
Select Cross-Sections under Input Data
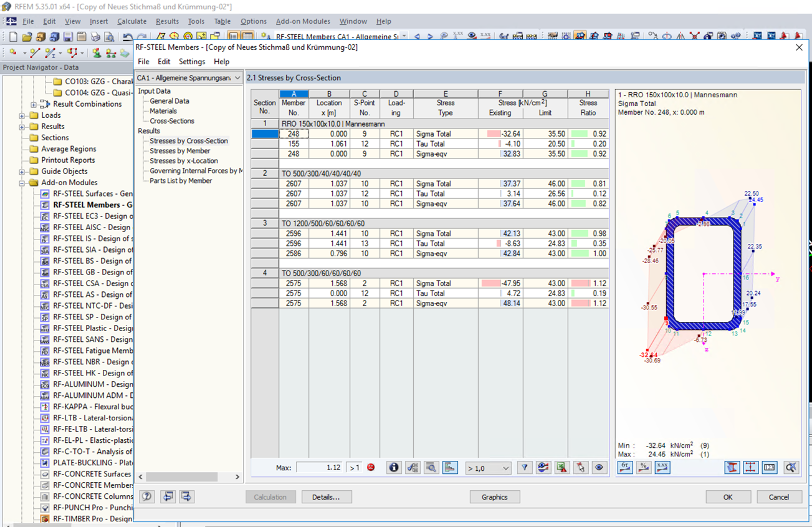[x=172, y=121]
